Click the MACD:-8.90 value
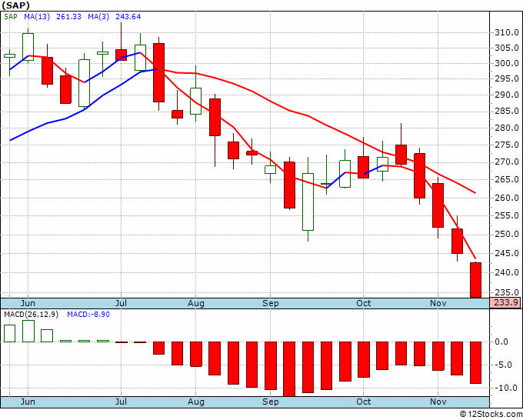523x420 pixels. click(88, 315)
